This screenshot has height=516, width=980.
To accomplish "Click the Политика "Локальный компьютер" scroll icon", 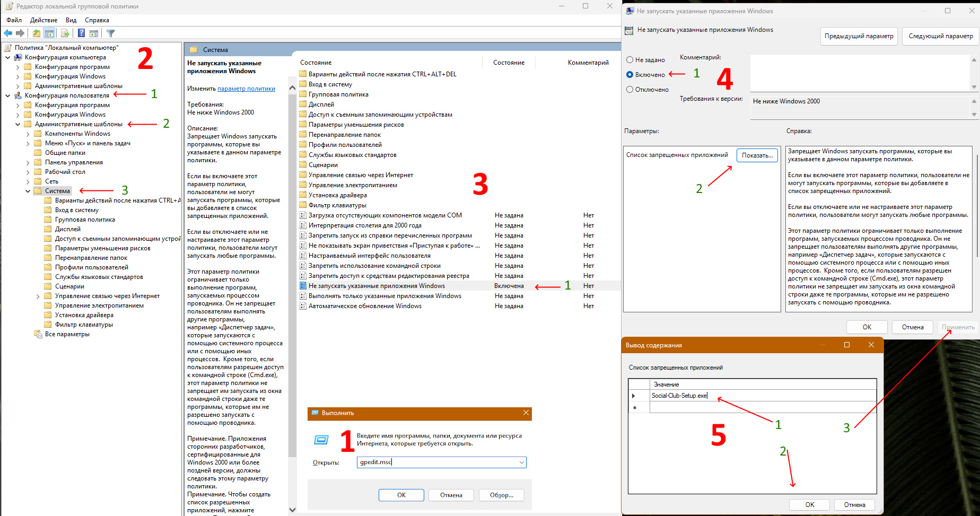I will pos(8,48).
